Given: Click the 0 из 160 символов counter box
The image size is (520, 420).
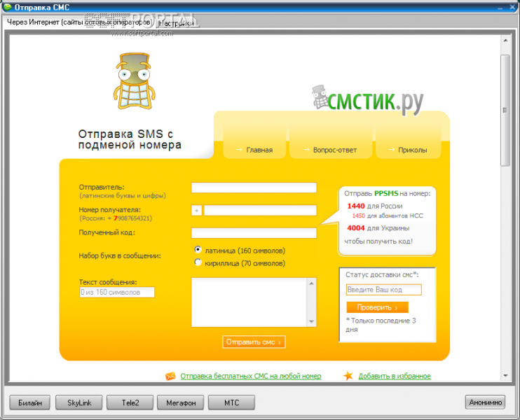Looking at the screenshot, I should click(x=117, y=292).
